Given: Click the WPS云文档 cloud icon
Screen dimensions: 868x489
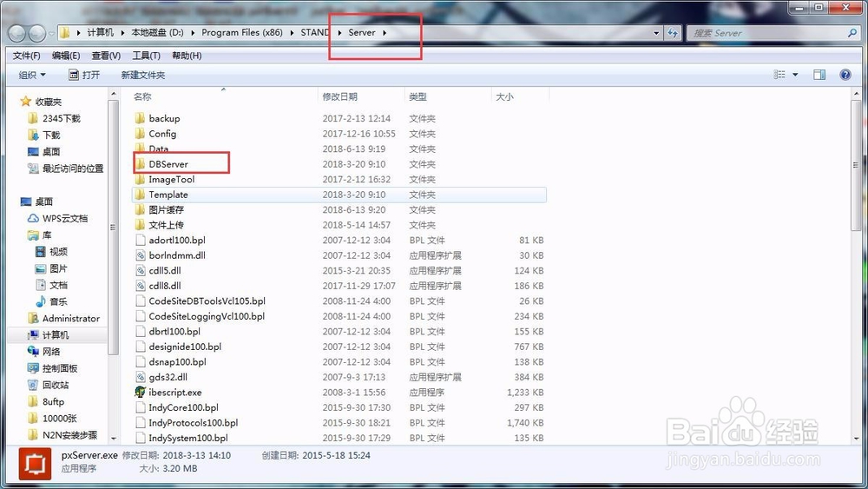Looking at the screenshot, I should [x=33, y=218].
